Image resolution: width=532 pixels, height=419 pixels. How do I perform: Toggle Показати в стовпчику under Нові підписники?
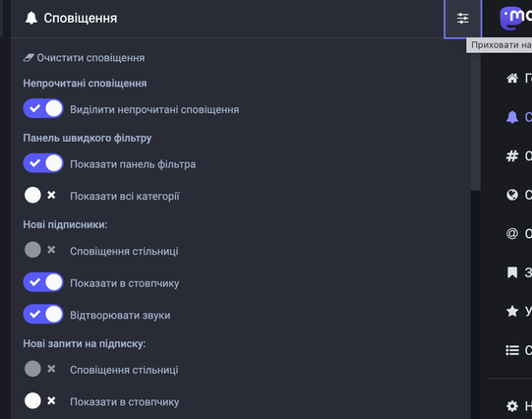pos(43,282)
